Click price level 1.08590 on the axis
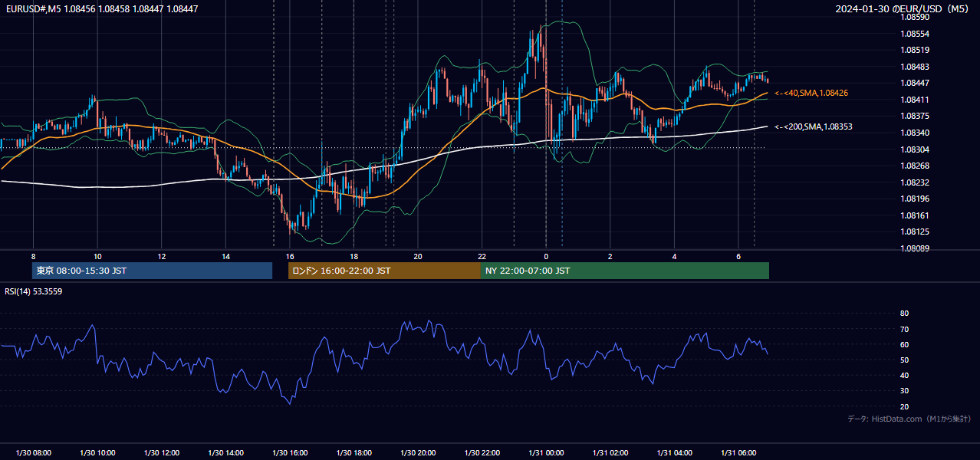This screenshot has width=980, height=460. point(915,17)
